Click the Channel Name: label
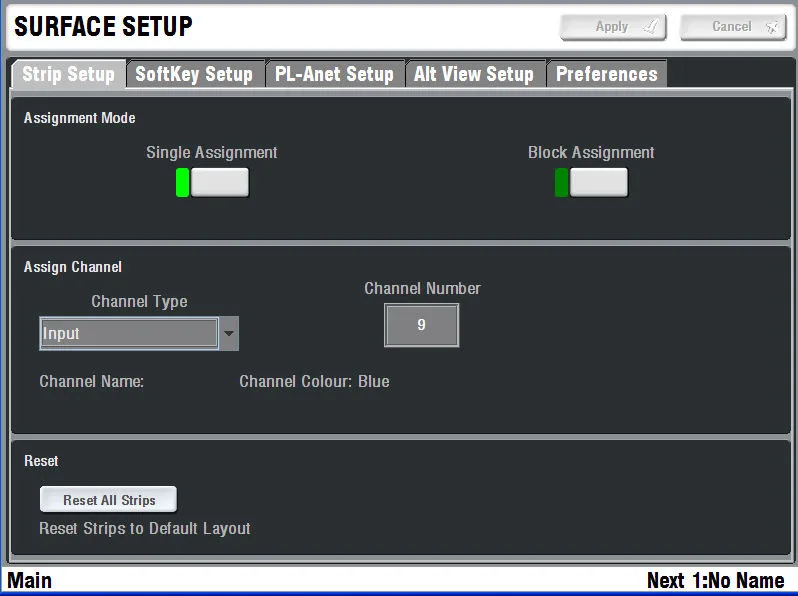This screenshot has width=798, height=596. pyautogui.click(x=92, y=381)
